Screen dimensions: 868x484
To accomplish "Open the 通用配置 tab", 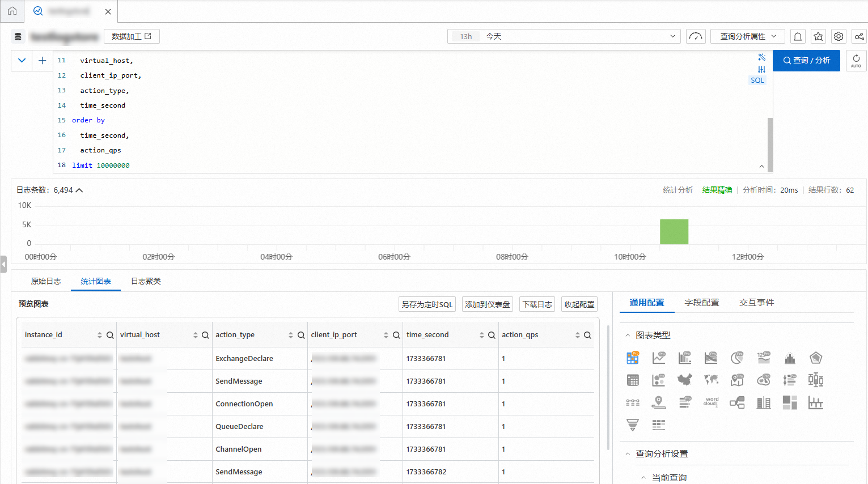I will pyautogui.click(x=647, y=303).
